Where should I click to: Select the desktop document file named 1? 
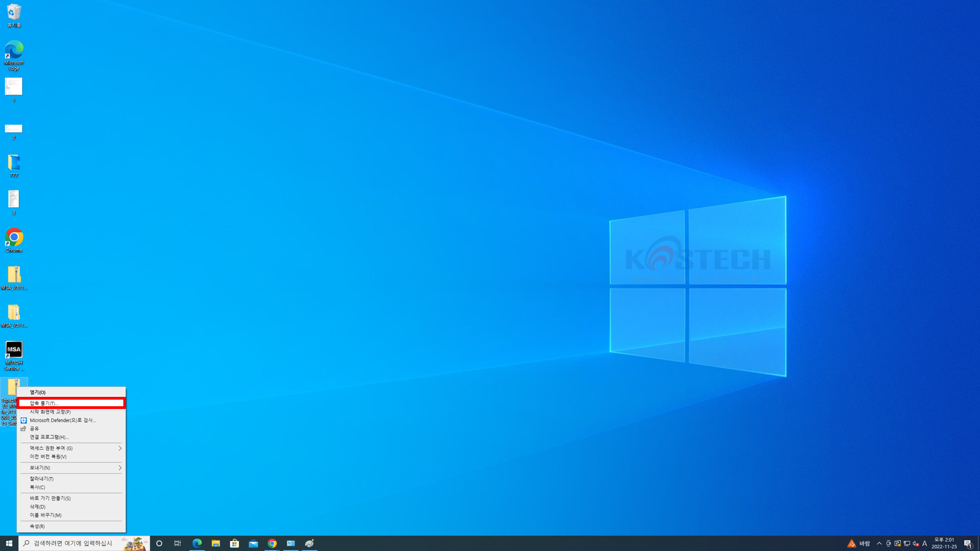(x=14, y=90)
